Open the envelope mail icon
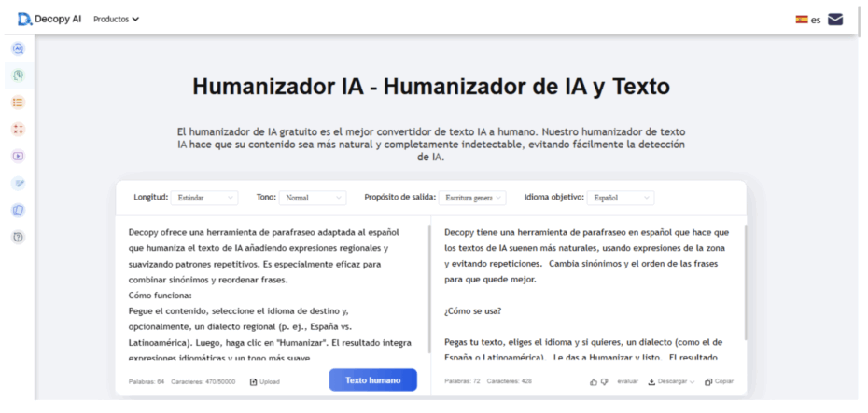This screenshot has height=413, width=868. click(834, 20)
